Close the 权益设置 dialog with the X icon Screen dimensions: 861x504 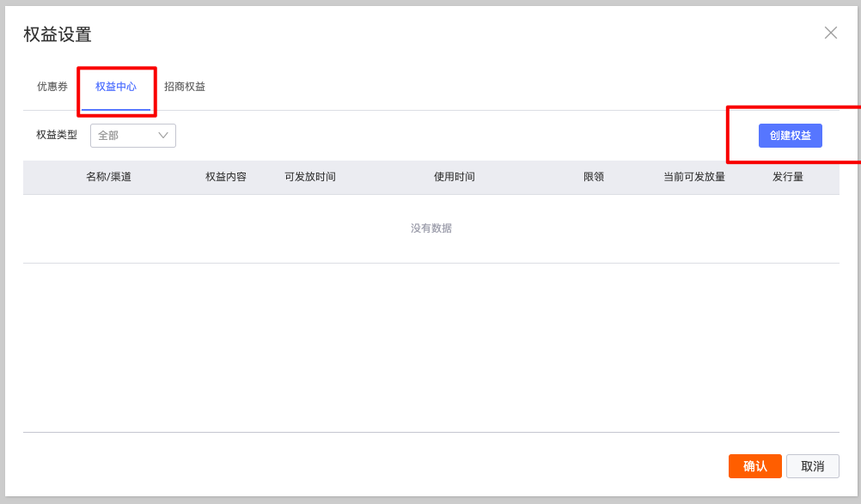click(x=830, y=33)
